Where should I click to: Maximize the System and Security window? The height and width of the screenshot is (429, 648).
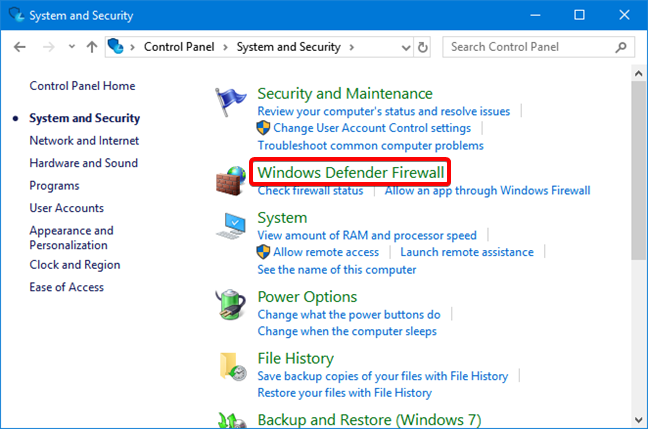(579, 15)
